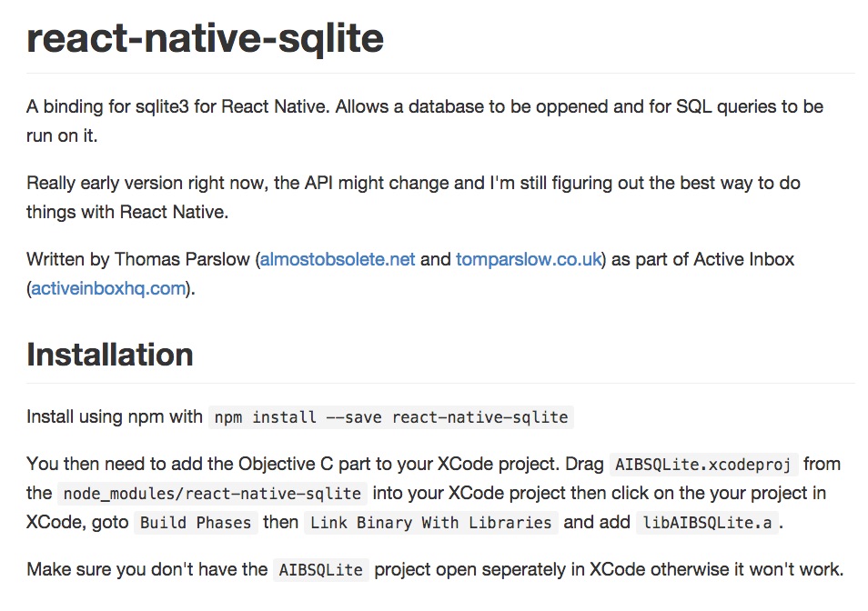Image resolution: width=868 pixels, height=611 pixels.
Task: Click the node_modules/react-native-sqlite path snippet
Action: (x=212, y=494)
